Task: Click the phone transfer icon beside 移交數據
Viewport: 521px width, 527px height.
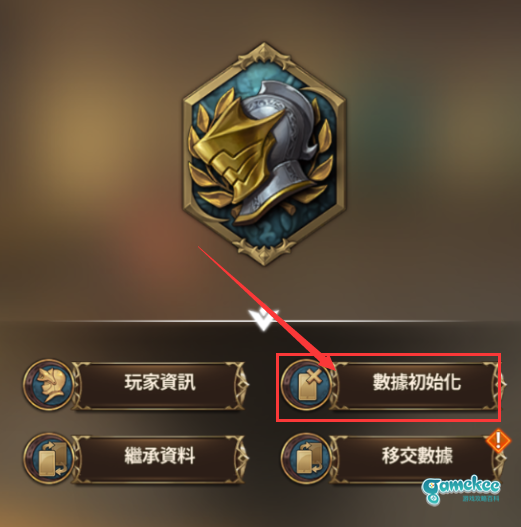Action: 307,458
